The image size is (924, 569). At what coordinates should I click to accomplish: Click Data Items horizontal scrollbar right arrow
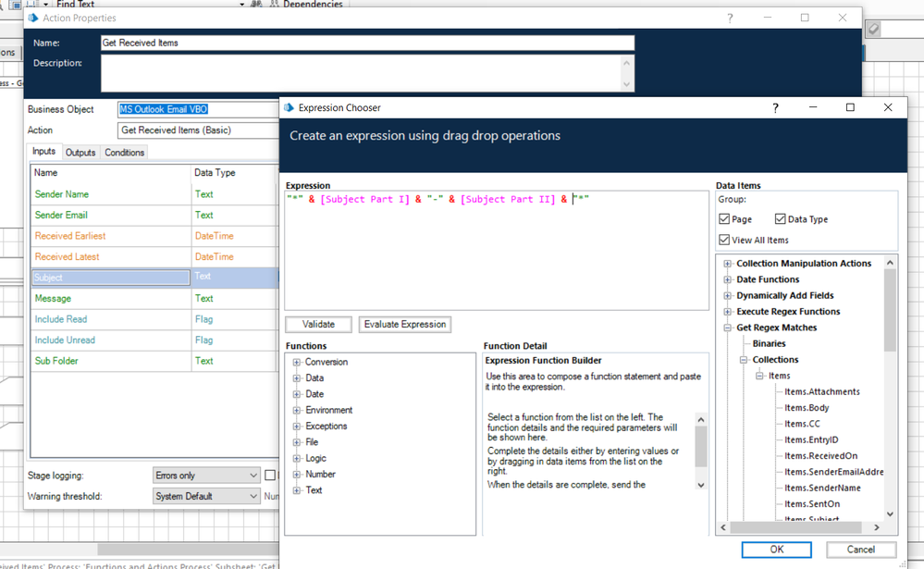click(x=876, y=527)
